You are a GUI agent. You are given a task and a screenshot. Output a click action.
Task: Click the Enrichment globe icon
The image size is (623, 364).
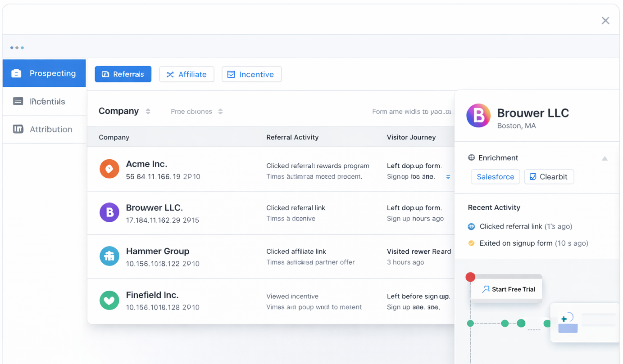click(471, 157)
